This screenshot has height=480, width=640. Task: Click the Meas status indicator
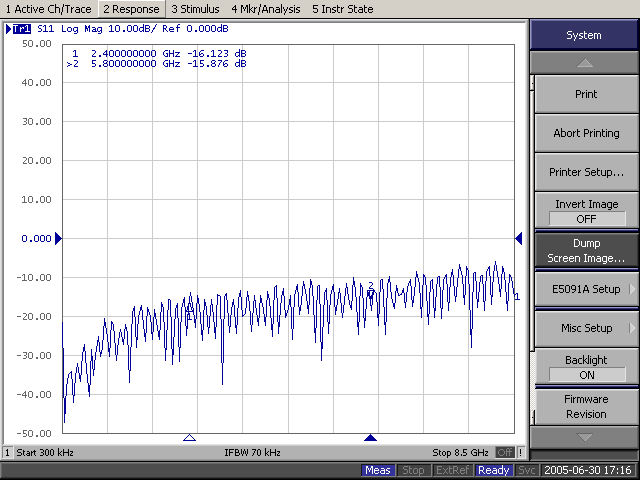[378, 470]
